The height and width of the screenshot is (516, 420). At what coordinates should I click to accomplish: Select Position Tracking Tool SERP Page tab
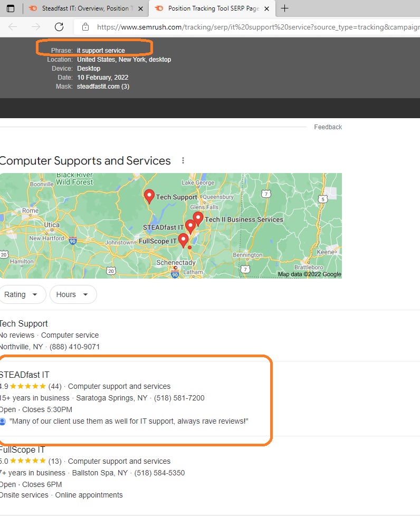pyautogui.click(x=212, y=8)
